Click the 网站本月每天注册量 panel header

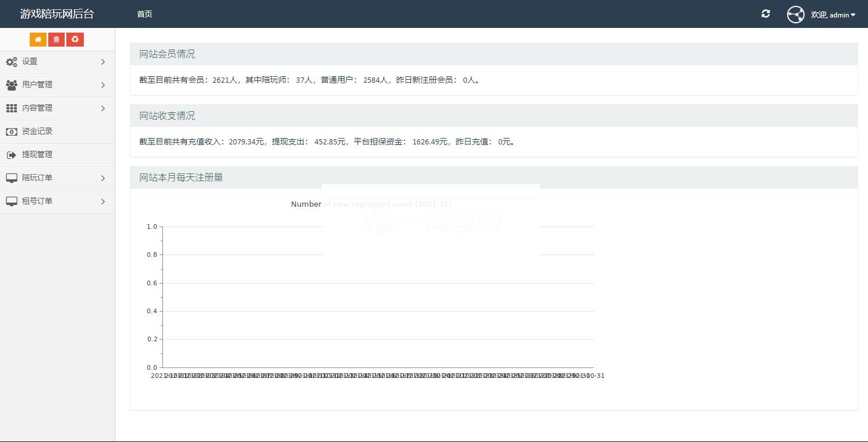pos(181,178)
